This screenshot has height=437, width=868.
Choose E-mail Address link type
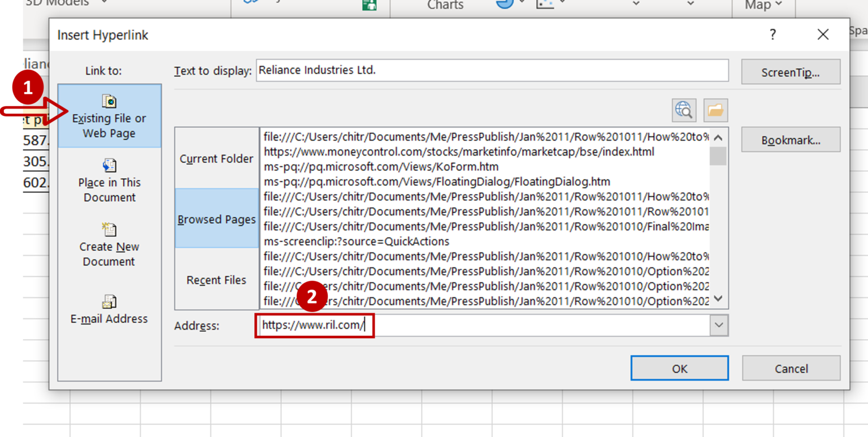[x=109, y=309]
